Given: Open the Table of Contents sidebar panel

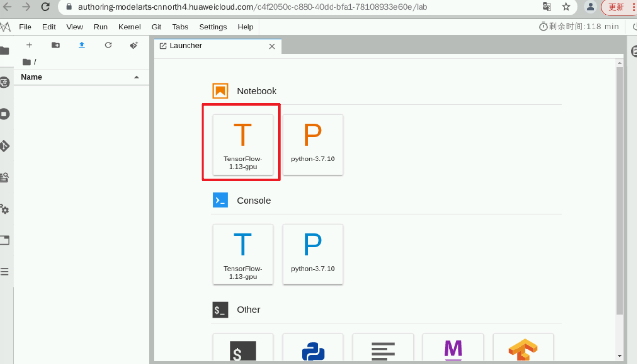Looking at the screenshot, I should tap(4, 272).
